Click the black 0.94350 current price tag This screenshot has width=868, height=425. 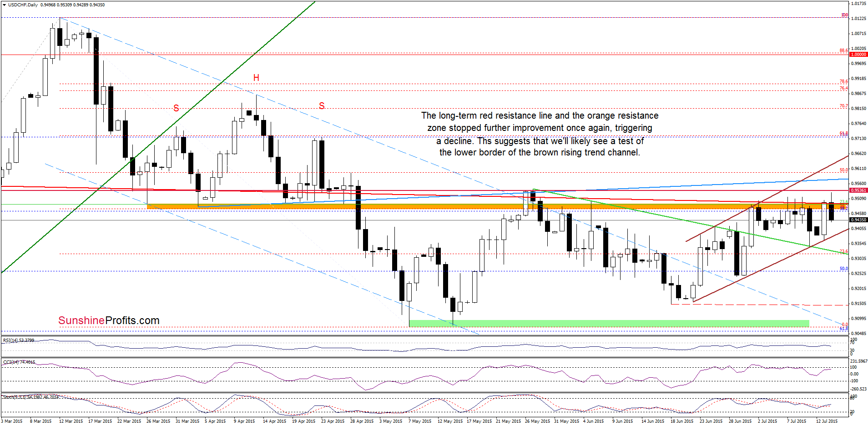tap(858, 220)
